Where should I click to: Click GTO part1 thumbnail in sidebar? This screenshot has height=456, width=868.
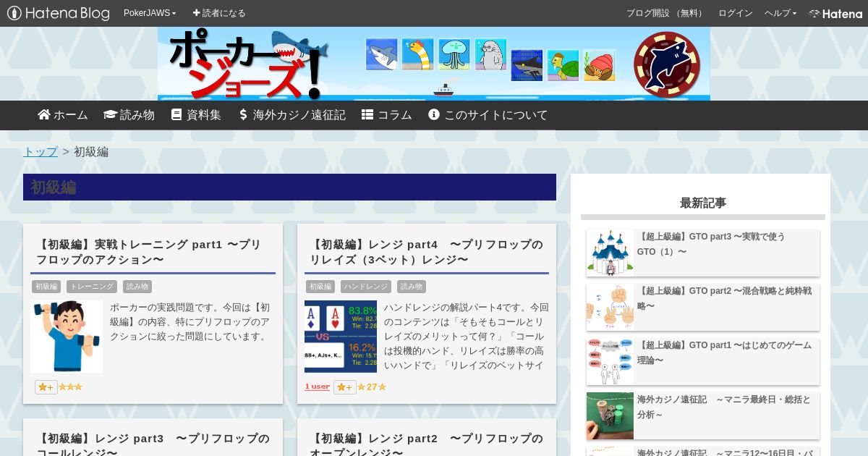pyautogui.click(x=610, y=361)
